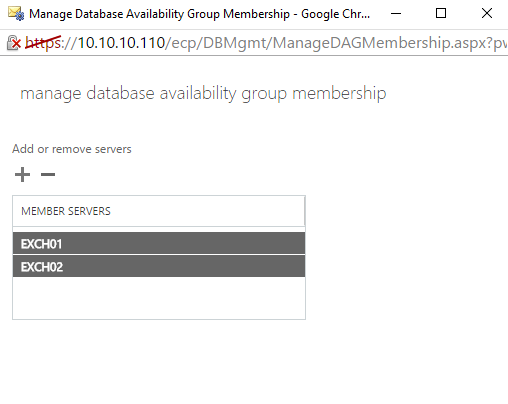Viewport: 508px width, 404px height.
Task: Click the blank page area right of server list
Action: click(x=407, y=257)
